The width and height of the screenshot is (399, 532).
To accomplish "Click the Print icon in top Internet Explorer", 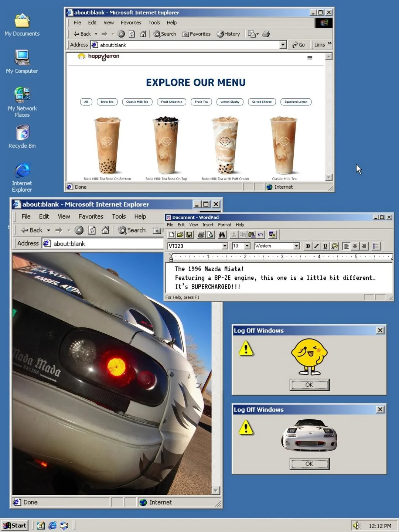I will (x=266, y=34).
